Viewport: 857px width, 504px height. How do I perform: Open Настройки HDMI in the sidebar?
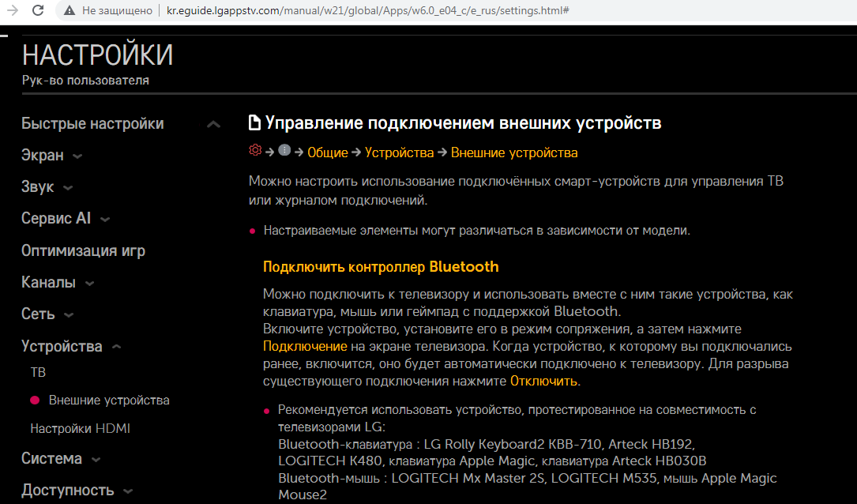(x=80, y=429)
